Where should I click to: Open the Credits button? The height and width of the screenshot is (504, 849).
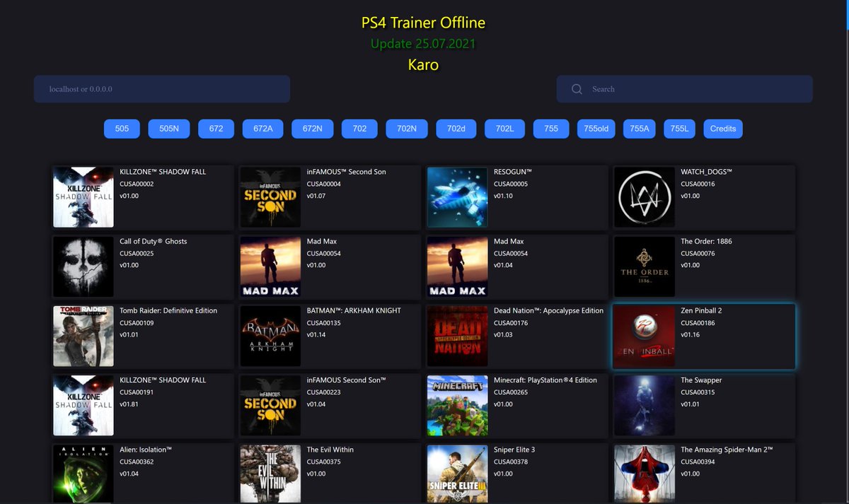(x=723, y=129)
